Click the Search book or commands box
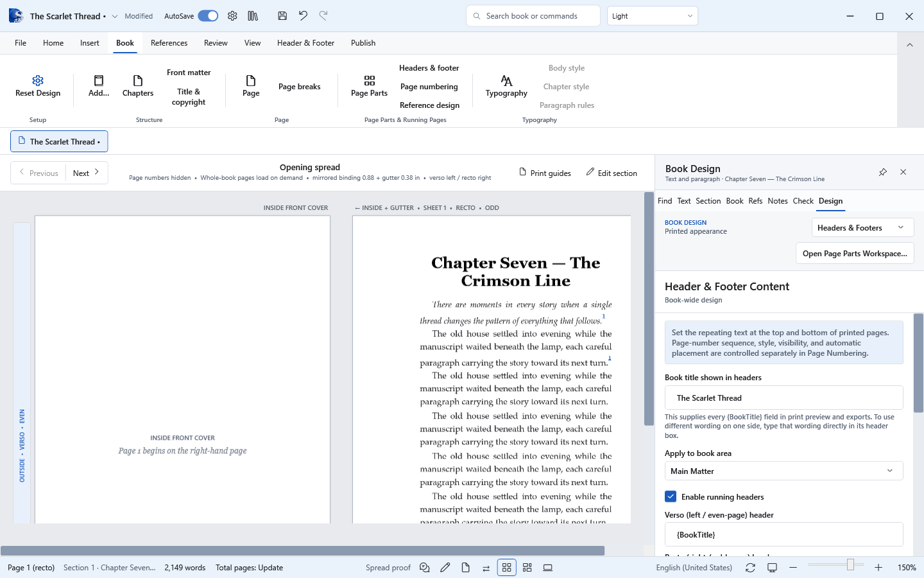Viewport: 924px width, 578px height. point(533,16)
